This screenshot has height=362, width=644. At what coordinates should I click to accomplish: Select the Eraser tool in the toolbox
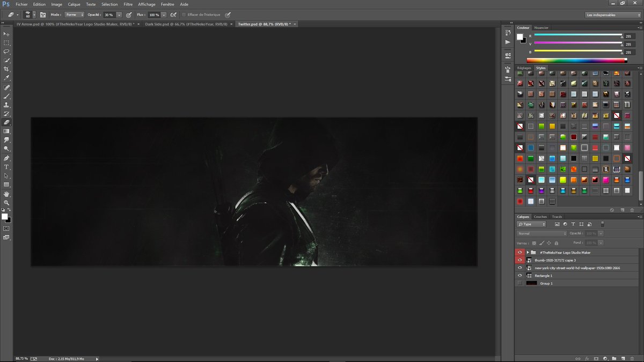7,122
